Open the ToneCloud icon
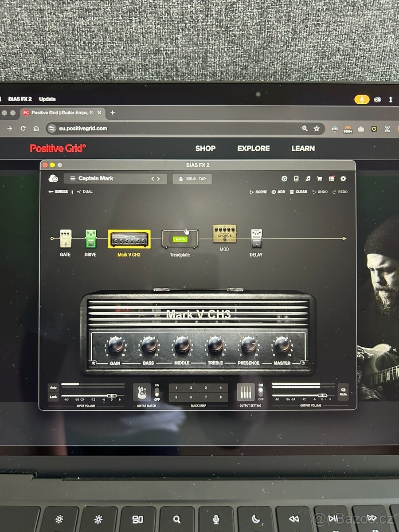This screenshot has width=399, height=532. tap(285, 178)
